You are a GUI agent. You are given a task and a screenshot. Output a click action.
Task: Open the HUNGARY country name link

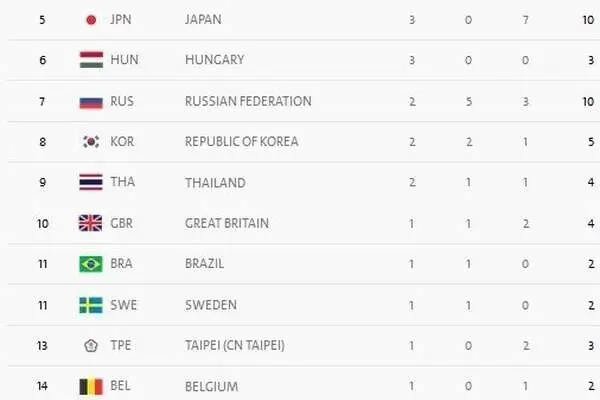coord(215,60)
